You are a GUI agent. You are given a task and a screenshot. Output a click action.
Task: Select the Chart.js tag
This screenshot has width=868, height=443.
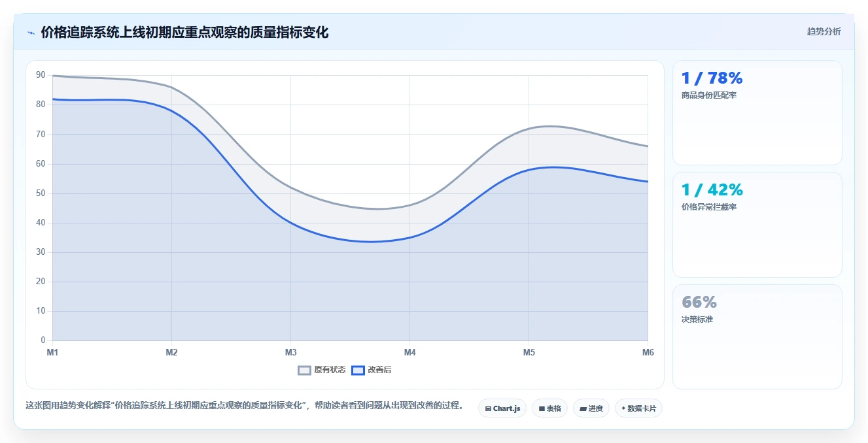pos(502,408)
